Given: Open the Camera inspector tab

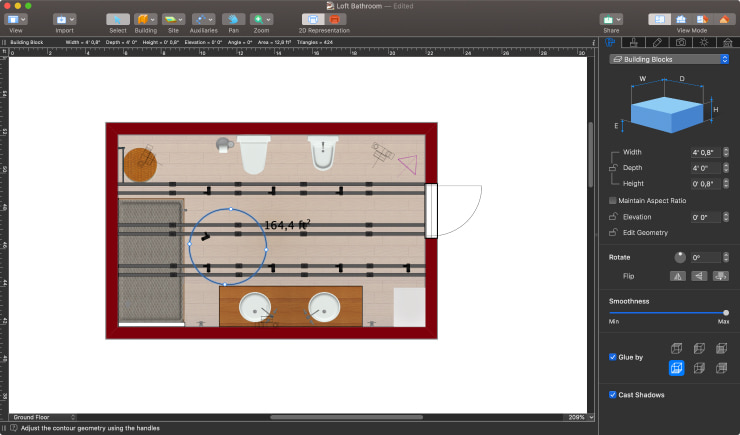Looking at the screenshot, I should click(681, 42).
